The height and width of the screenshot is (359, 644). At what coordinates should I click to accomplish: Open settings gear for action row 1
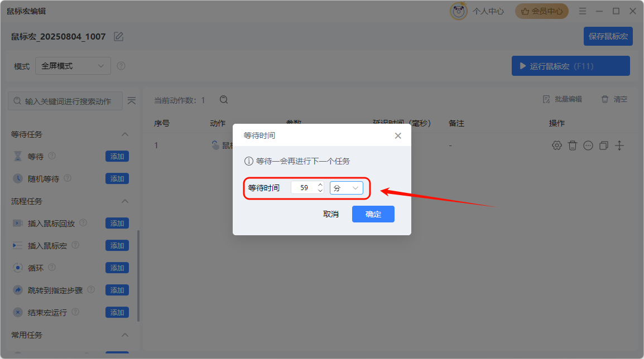556,145
